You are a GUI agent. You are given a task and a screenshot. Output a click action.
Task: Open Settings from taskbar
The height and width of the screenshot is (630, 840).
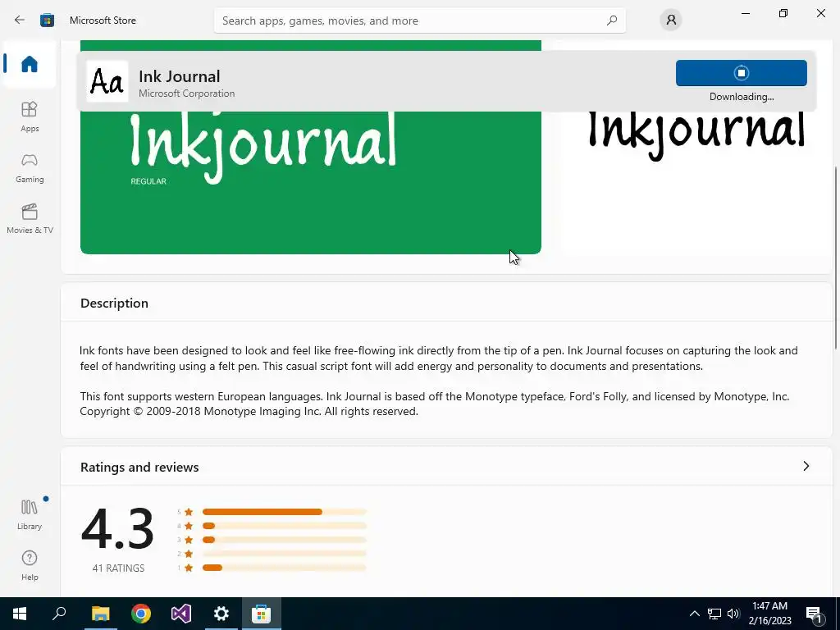click(x=221, y=614)
